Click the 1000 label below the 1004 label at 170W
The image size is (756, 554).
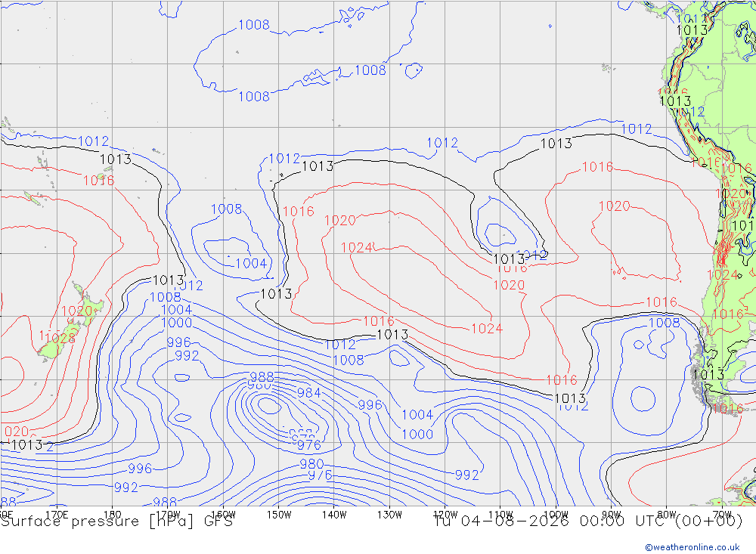tap(176, 323)
